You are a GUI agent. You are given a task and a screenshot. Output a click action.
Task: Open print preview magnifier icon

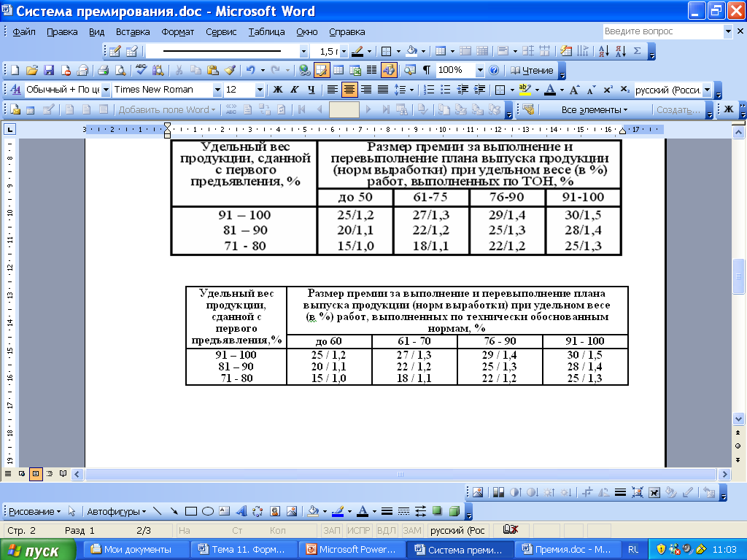point(120,71)
